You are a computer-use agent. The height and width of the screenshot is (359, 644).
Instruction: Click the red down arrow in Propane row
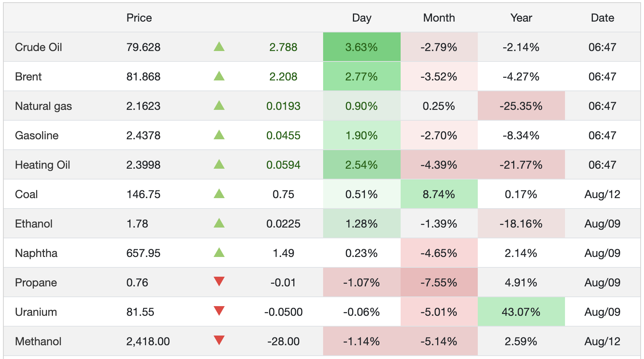coord(219,282)
